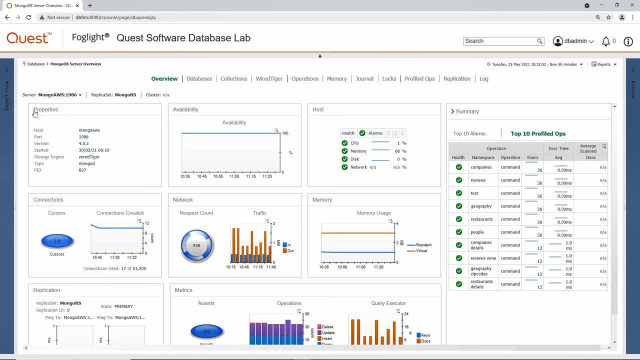Switch to the Profiled Ops tab
Viewport: 640px width, 360px height.
pyautogui.click(x=420, y=79)
